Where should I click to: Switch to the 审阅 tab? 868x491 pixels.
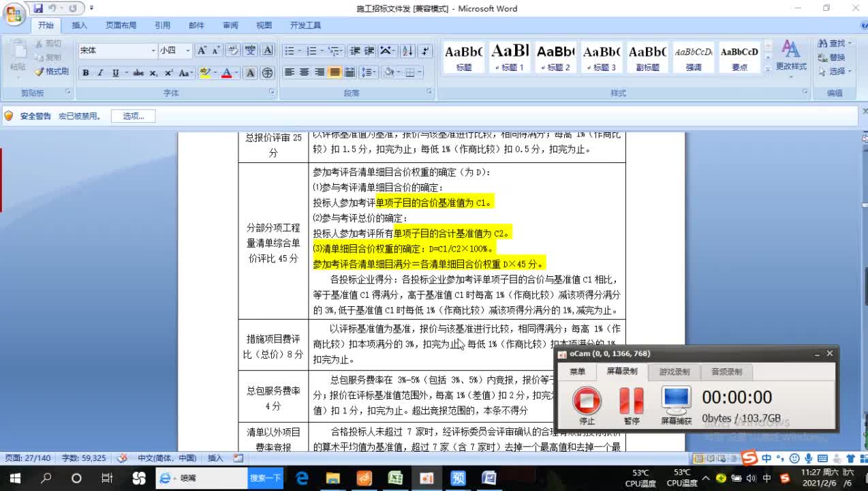point(230,25)
